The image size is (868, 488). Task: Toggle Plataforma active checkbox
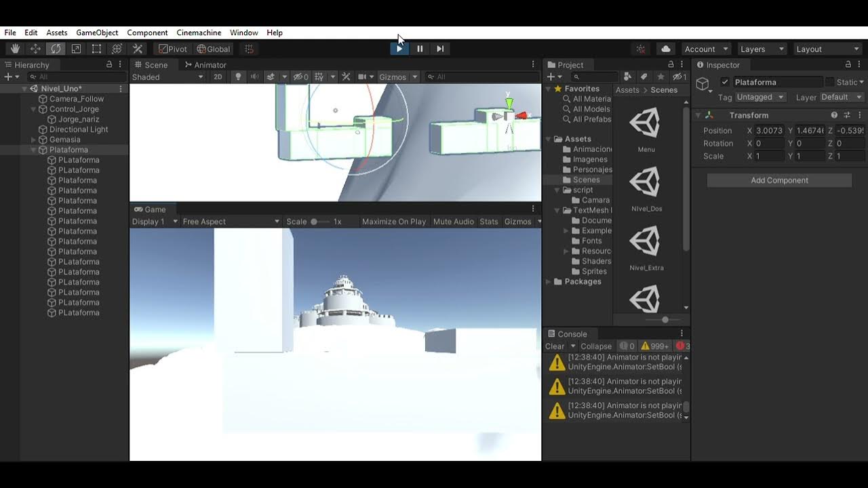click(725, 82)
